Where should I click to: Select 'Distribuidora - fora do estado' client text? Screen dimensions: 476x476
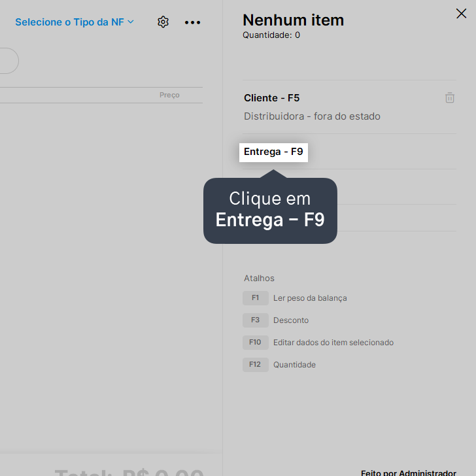[312, 116]
